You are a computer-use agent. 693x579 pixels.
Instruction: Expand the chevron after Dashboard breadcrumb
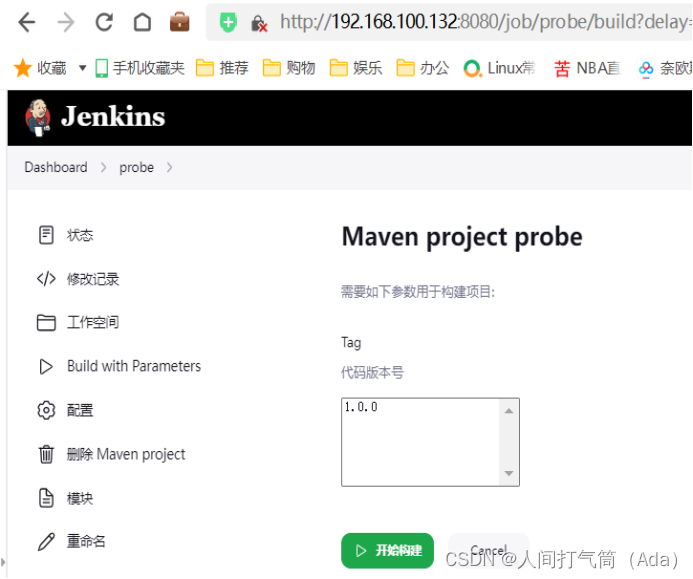[x=103, y=168]
